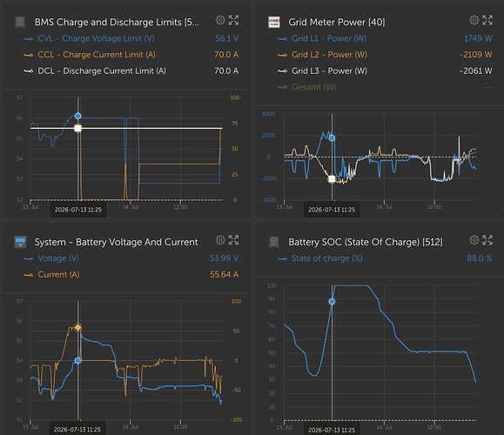The image size is (504, 435).
Task: Click the Grid Meter Power [40] title
Action: (337, 22)
